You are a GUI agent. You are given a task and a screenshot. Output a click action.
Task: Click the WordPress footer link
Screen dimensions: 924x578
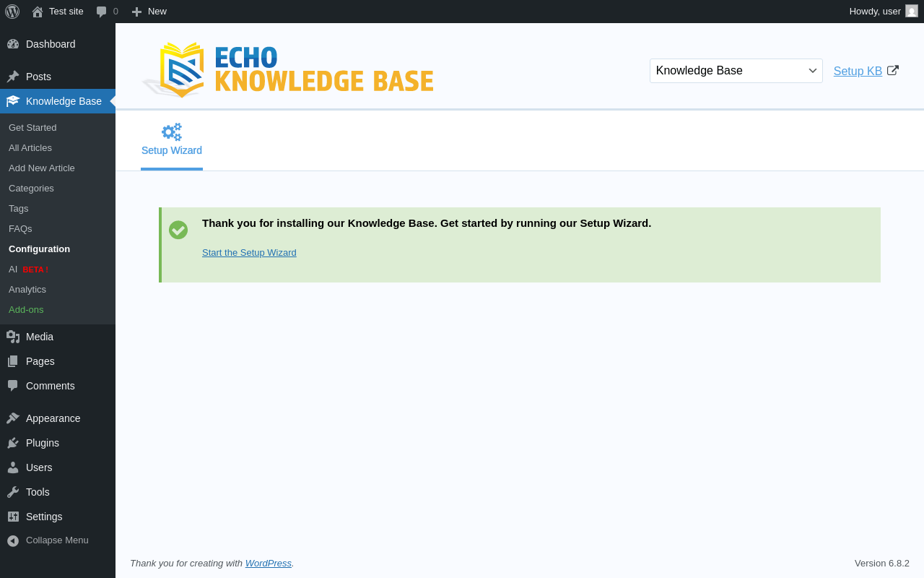click(269, 564)
